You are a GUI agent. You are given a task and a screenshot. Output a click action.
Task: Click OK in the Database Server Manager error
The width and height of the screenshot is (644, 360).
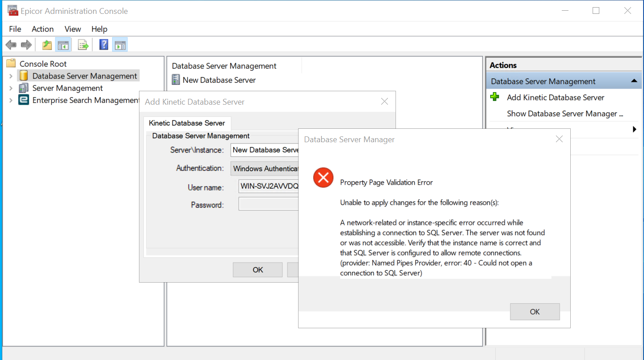pyautogui.click(x=535, y=312)
